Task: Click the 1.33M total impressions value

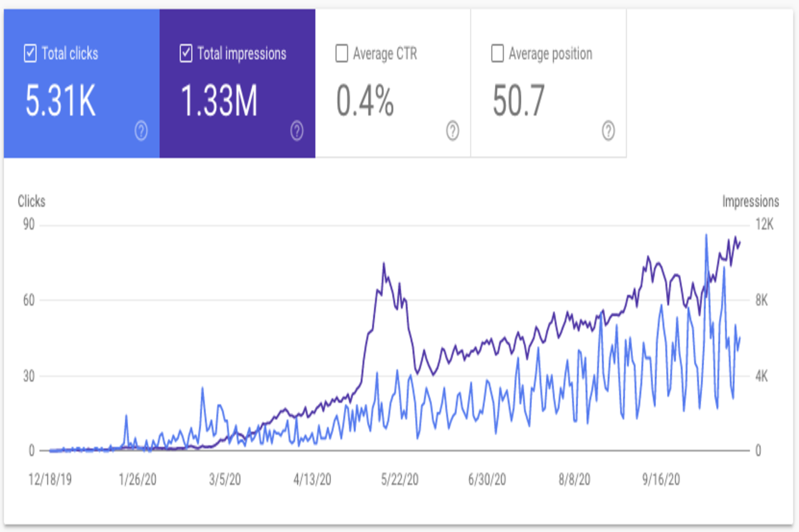Action: [x=219, y=101]
